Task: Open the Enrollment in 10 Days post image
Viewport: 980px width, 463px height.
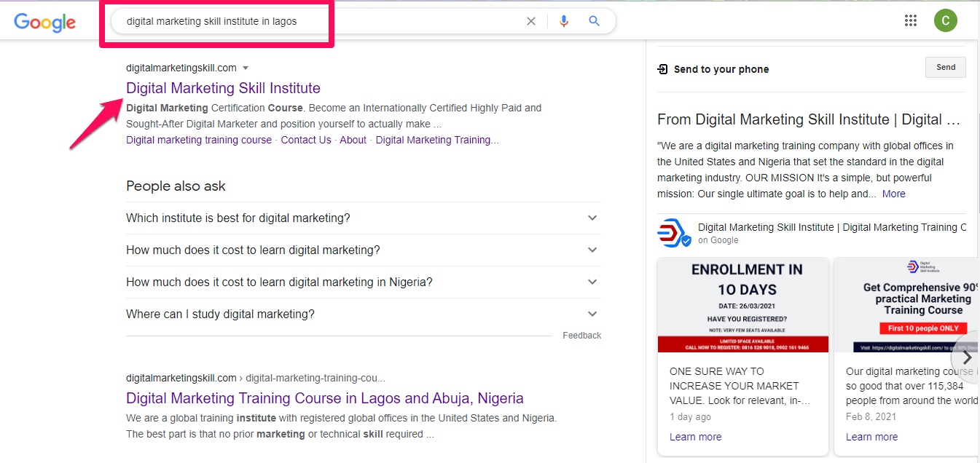Action: coord(742,305)
